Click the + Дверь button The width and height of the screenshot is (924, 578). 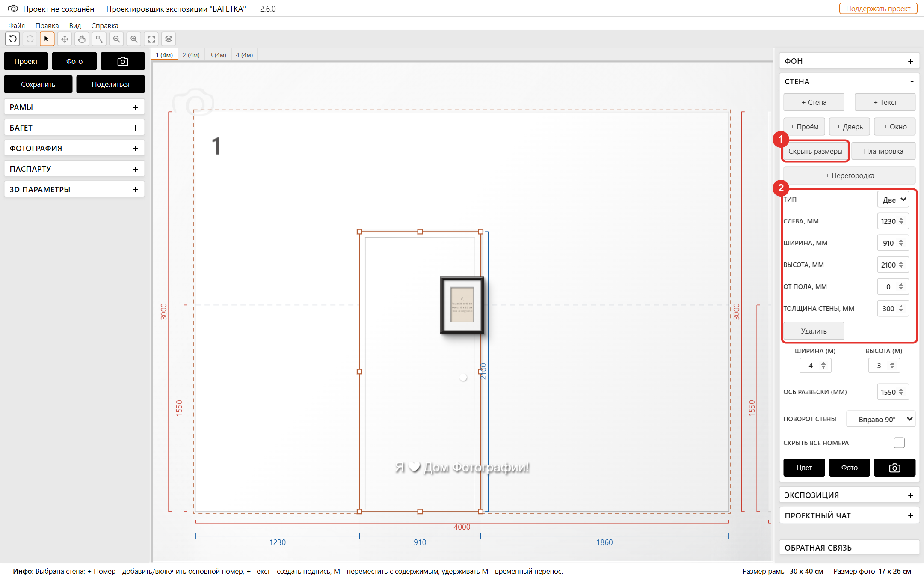[850, 127]
